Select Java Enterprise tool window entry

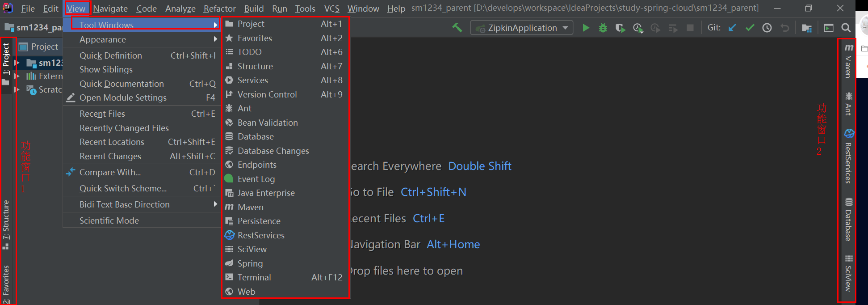285,193
